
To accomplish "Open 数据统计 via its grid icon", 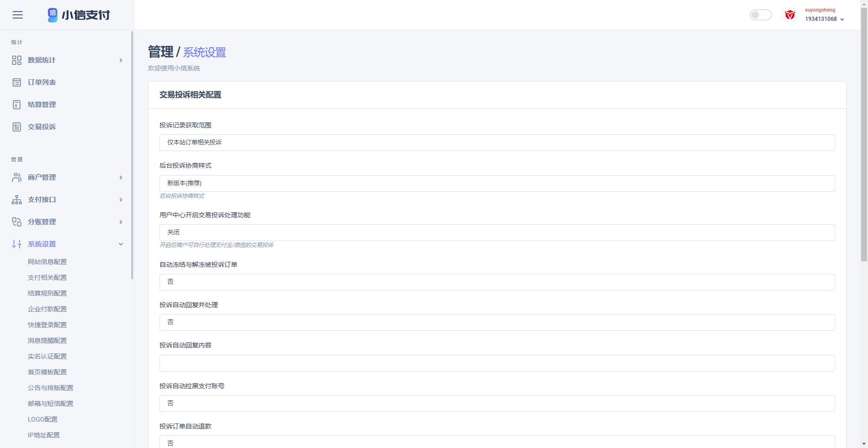I will point(17,60).
